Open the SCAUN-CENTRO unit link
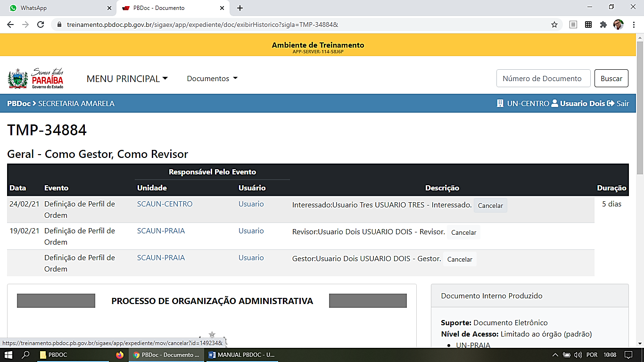This screenshot has width=644, height=362. click(x=165, y=204)
